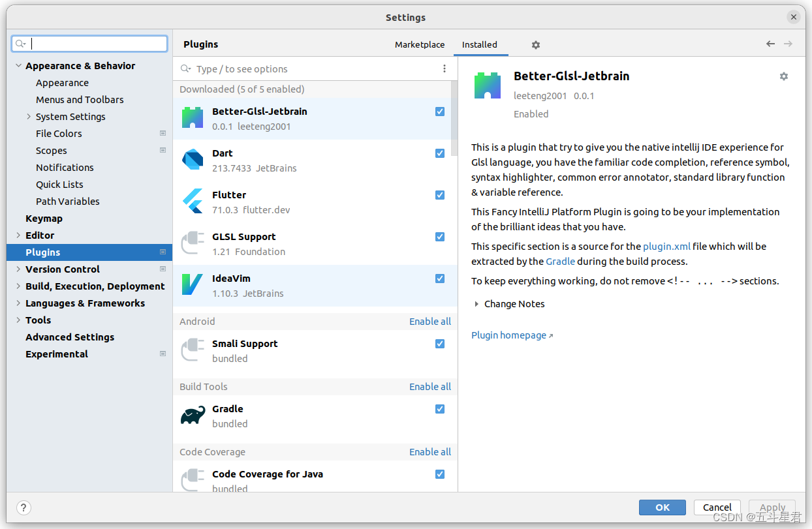
Task: Click the Smali Support plug icon
Action: coord(193,350)
